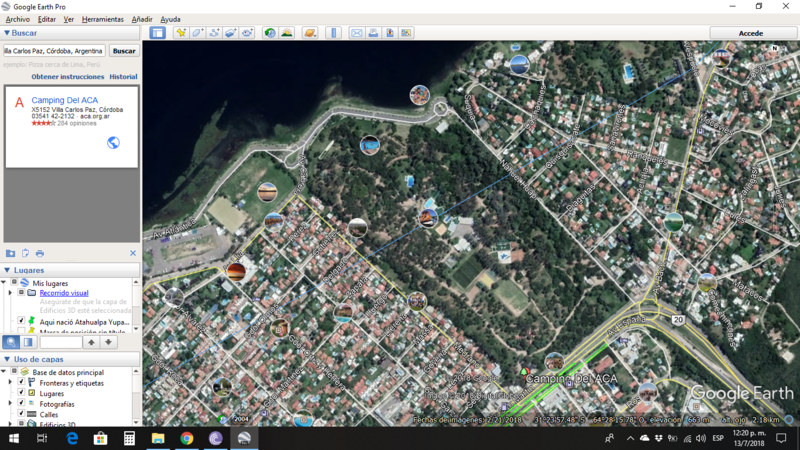This screenshot has height=450, width=800.
Task: Open Microsoft Store from the taskbar
Action: tap(101, 438)
